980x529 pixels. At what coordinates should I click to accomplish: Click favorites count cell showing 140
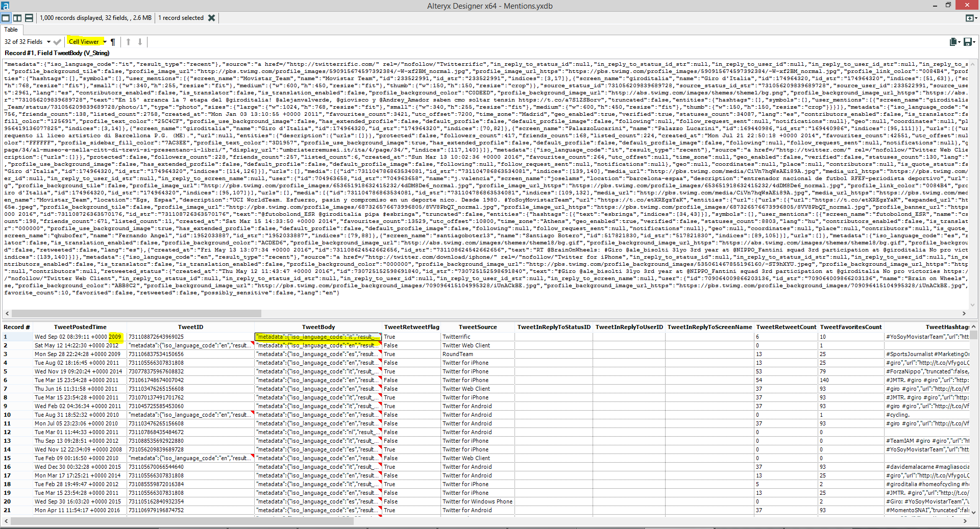pos(851,380)
